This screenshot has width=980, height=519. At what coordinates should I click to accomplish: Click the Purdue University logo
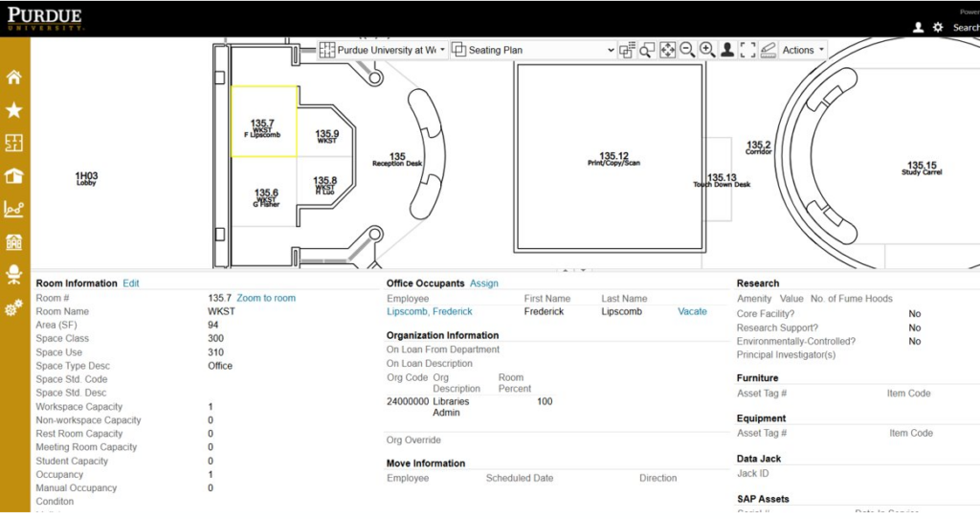tap(44, 19)
